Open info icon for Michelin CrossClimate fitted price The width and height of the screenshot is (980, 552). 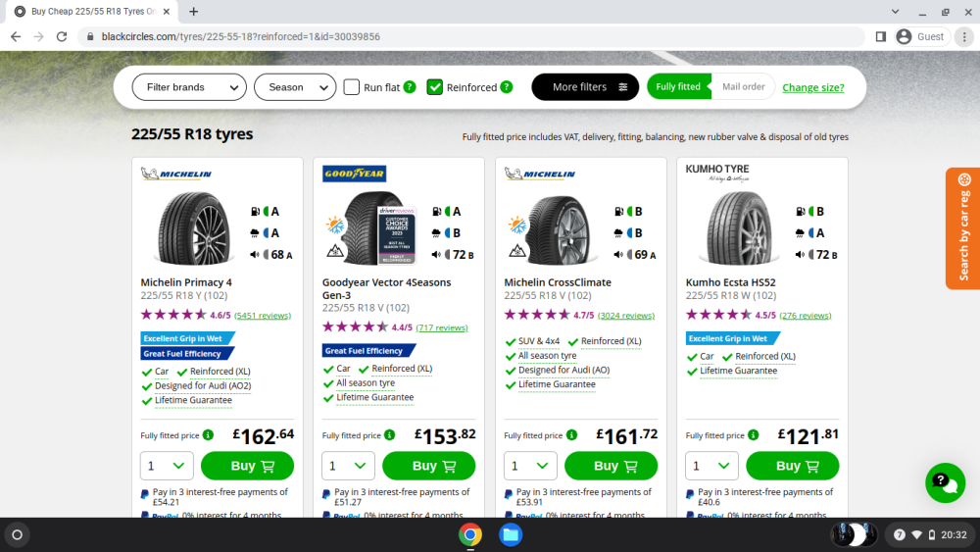click(572, 435)
